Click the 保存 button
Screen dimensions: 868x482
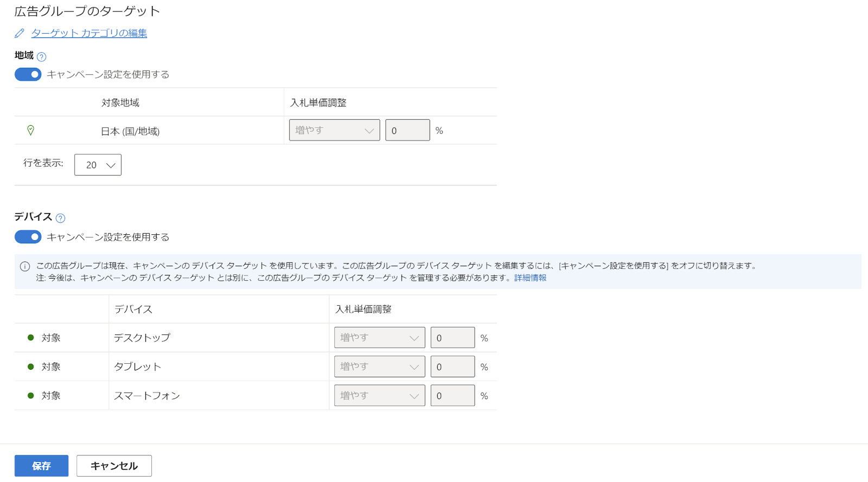pyautogui.click(x=41, y=466)
